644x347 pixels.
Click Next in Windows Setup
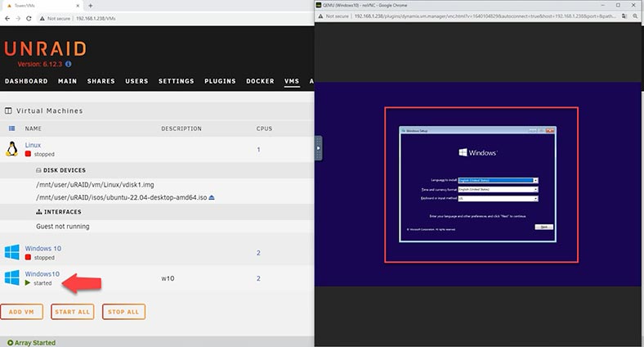coord(543,227)
